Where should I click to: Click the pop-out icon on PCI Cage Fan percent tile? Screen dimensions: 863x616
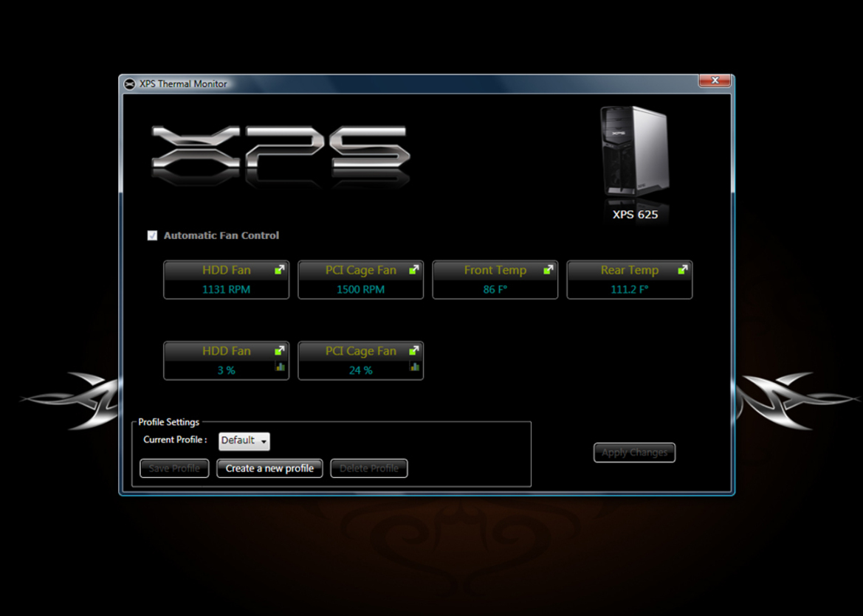(414, 350)
